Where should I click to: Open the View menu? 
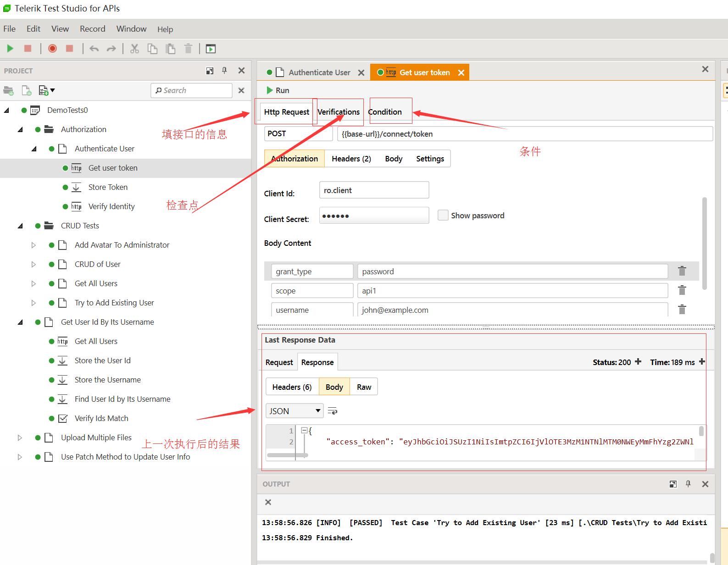(60, 28)
